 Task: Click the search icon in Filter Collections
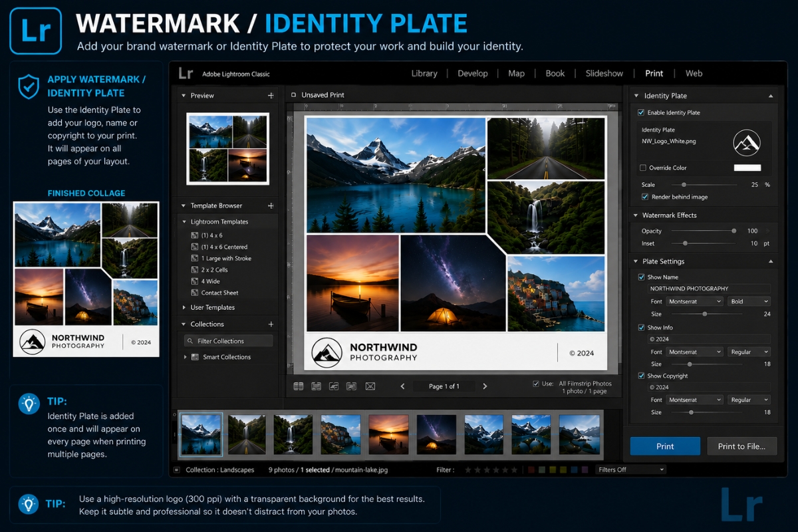pos(190,341)
